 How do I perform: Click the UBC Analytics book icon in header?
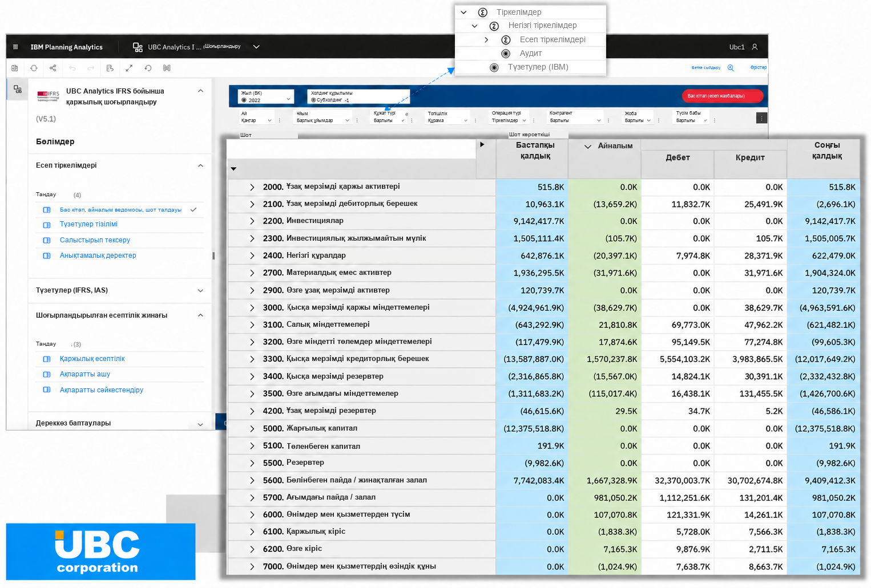[138, 47]
